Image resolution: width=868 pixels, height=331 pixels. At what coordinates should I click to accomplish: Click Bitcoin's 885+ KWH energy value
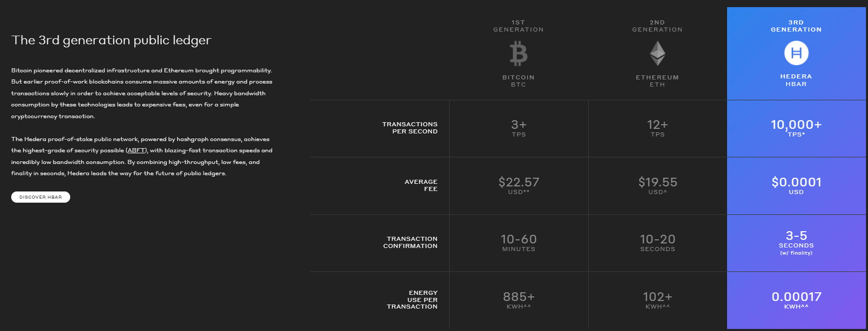(518, 300)
